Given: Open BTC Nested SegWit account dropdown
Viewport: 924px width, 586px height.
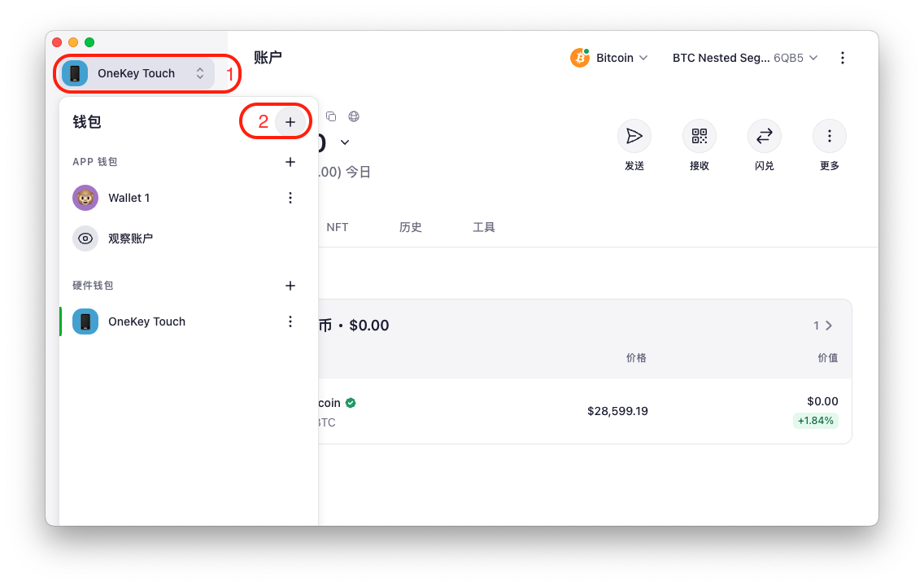Looking at the screenshot, I should coord(745,58).
